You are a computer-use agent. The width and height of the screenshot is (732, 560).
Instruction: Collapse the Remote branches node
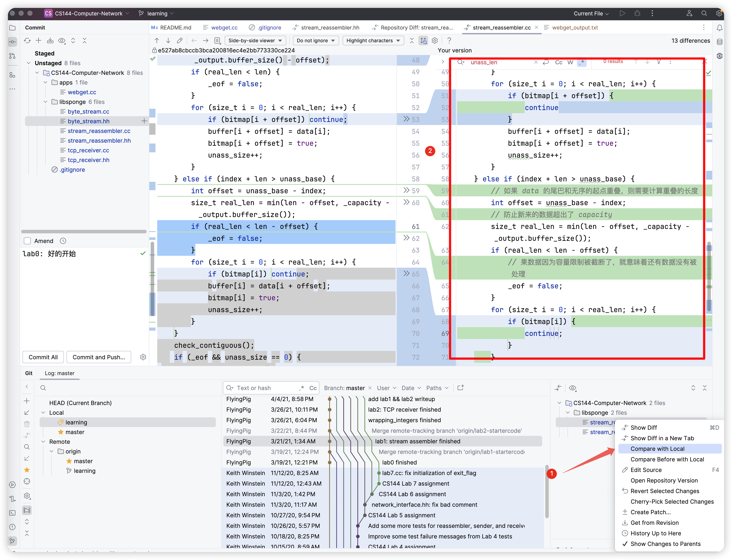(x=43, y=442)
